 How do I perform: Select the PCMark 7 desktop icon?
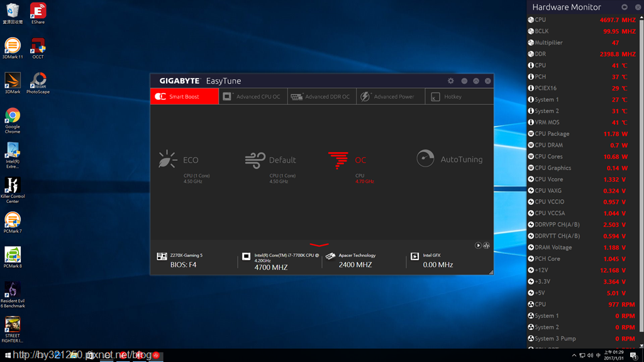[x=13, y=222]
